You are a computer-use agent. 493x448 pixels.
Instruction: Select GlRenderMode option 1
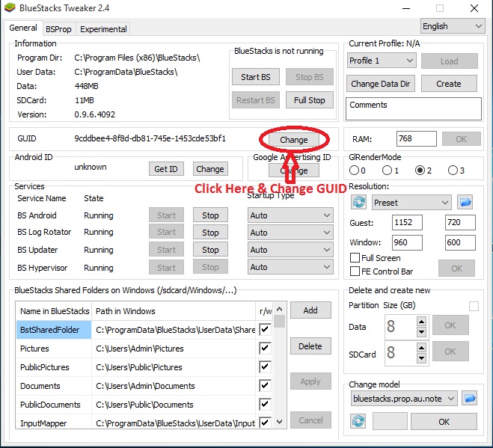[387, 170]
